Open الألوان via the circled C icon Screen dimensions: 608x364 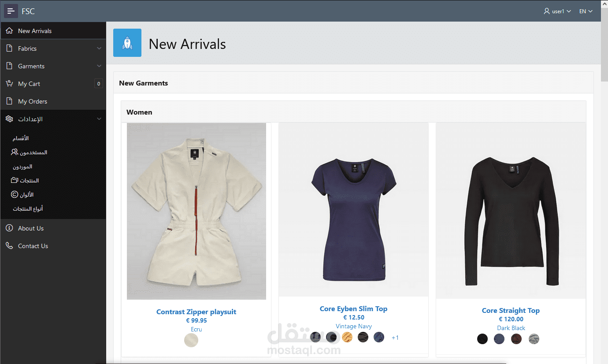[x=15, y=195]
